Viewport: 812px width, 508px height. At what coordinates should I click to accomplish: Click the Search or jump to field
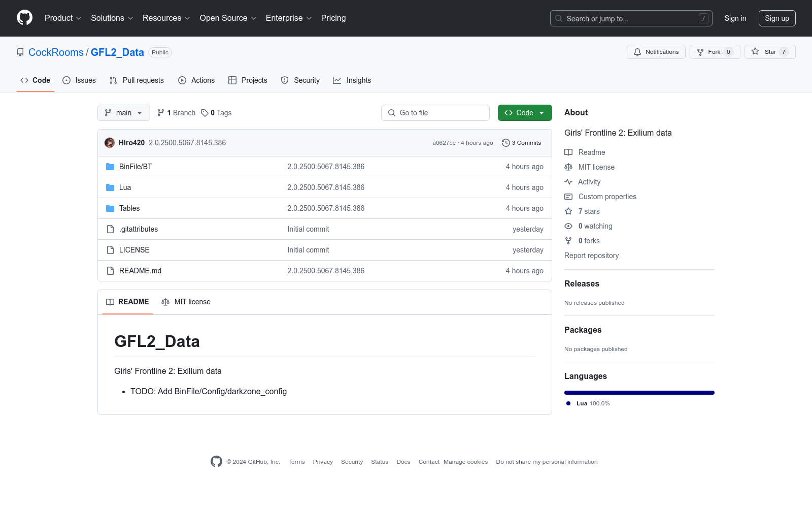click(631, 18)
